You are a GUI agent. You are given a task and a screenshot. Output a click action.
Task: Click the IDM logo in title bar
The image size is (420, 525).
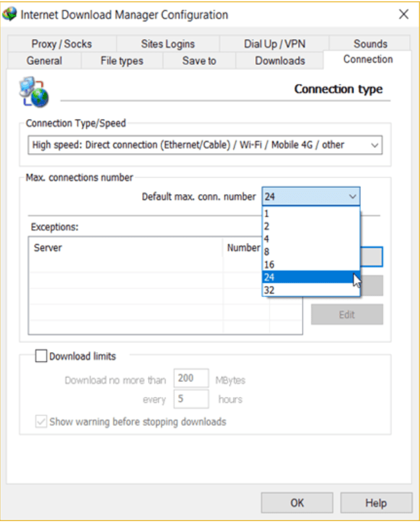coord(10,14)
